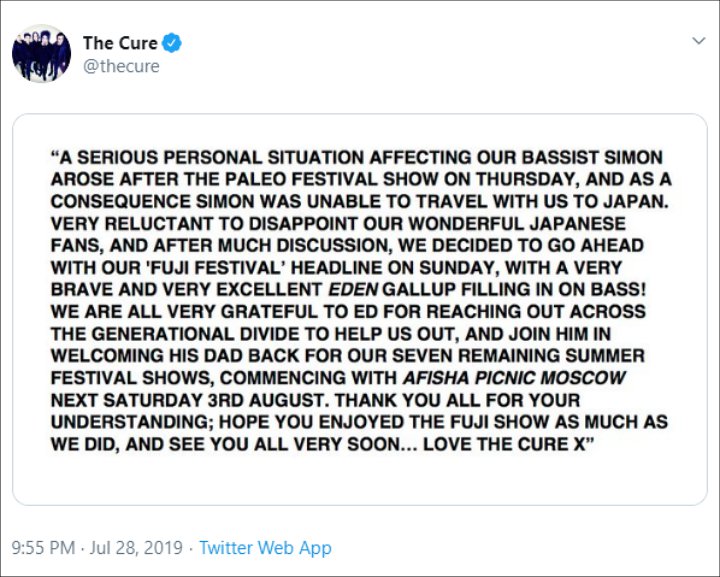Click italic AFISHA PICNIC MOSCOW text
This screenshot has height=577, width=720.
(514, 378)
